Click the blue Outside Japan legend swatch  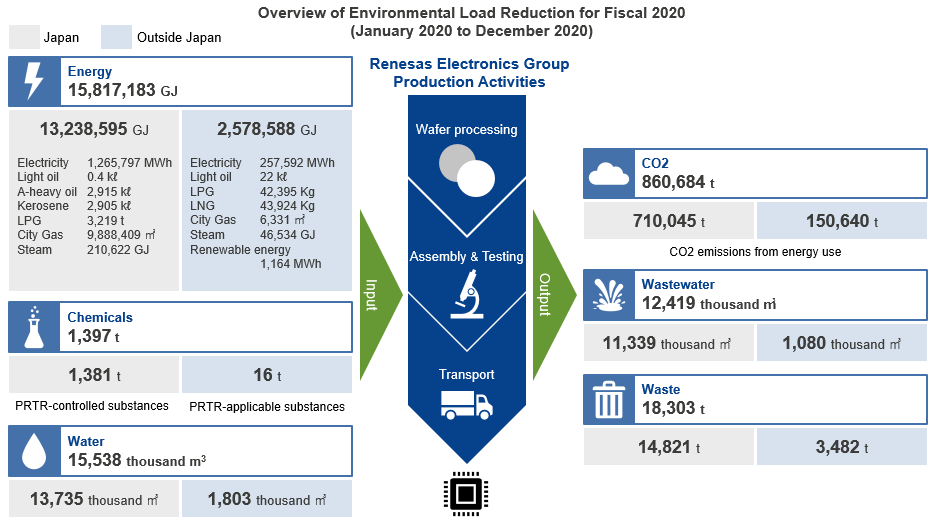point(116,37)
